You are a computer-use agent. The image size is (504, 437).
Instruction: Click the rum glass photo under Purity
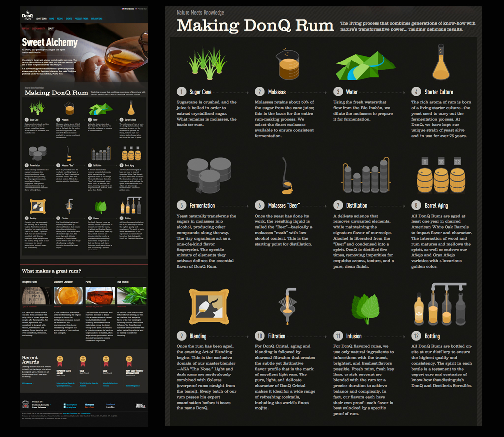tap(100, 296)
